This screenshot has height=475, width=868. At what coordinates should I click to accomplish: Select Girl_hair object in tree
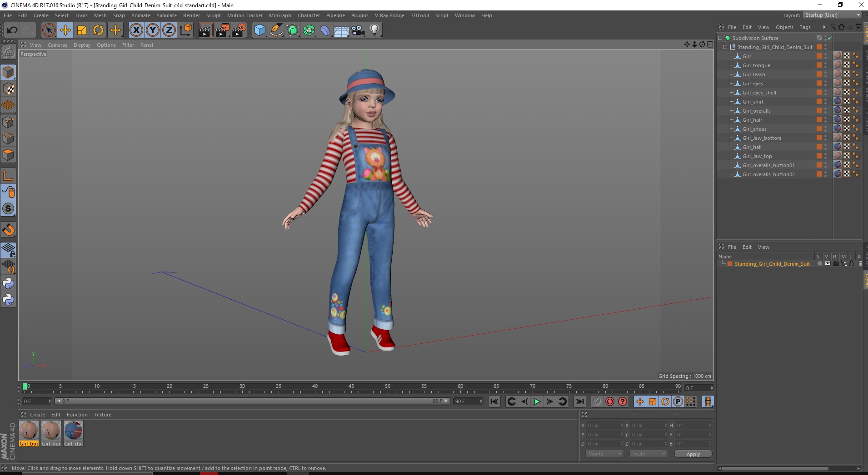(752, 120)
